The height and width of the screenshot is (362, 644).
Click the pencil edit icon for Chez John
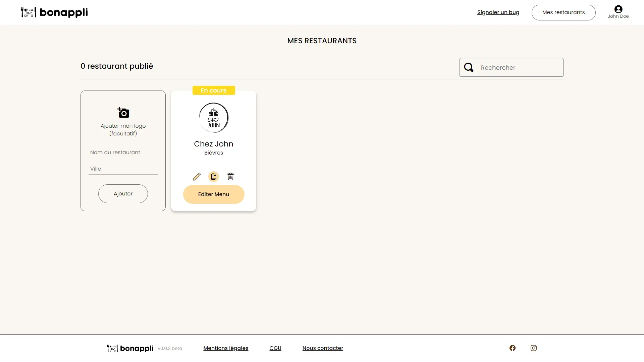click(x=197, y=177)
